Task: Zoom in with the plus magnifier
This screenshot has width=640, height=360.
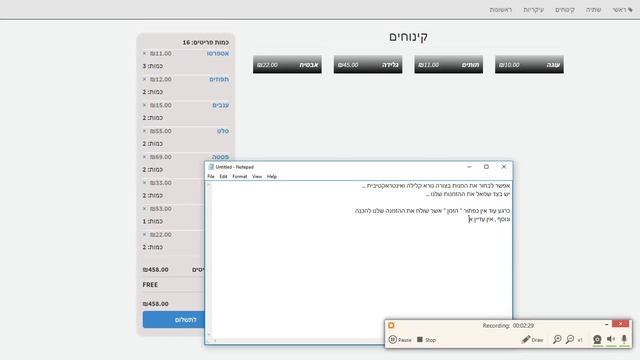Action: tap(557, 339)
